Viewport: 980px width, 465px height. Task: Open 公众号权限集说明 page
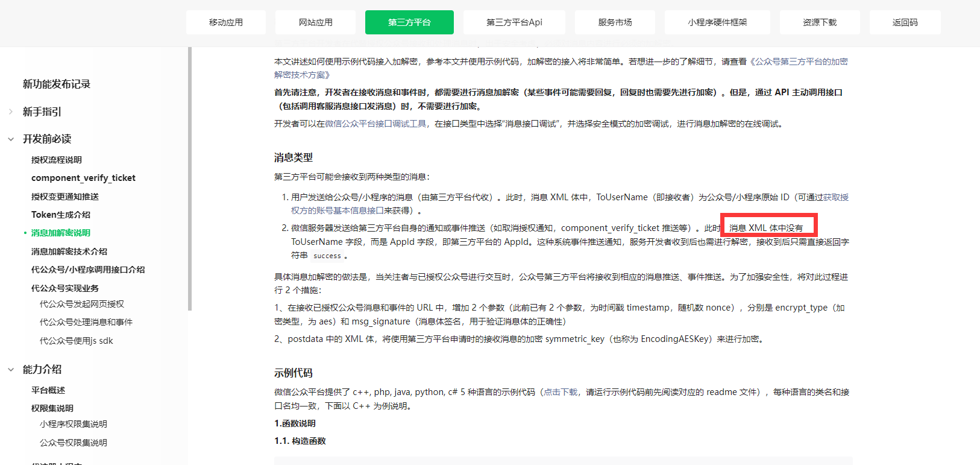pyautogui.click(x=74, y=443)
